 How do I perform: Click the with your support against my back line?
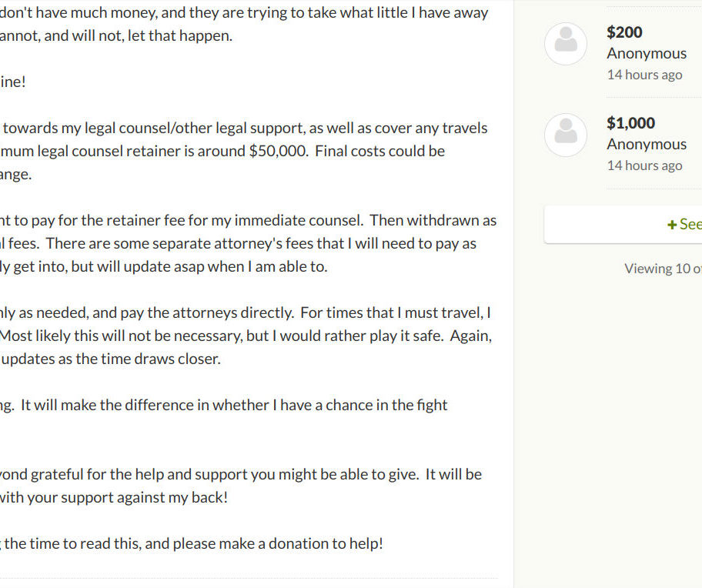(x=114, y=498)
